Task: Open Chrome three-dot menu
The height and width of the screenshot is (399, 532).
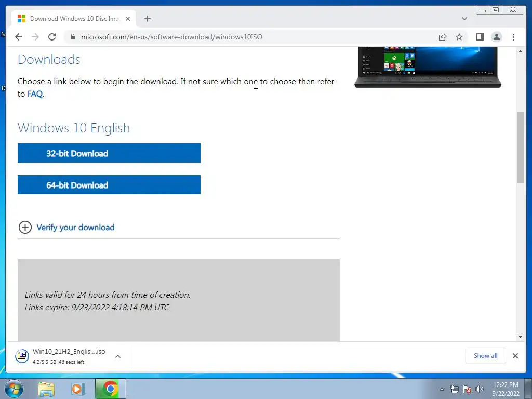Action: click(513, 37)
